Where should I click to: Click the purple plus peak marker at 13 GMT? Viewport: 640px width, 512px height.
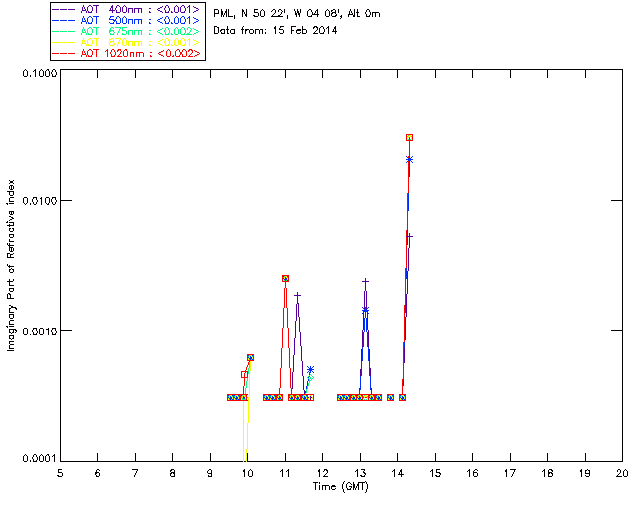pos(365,281)
